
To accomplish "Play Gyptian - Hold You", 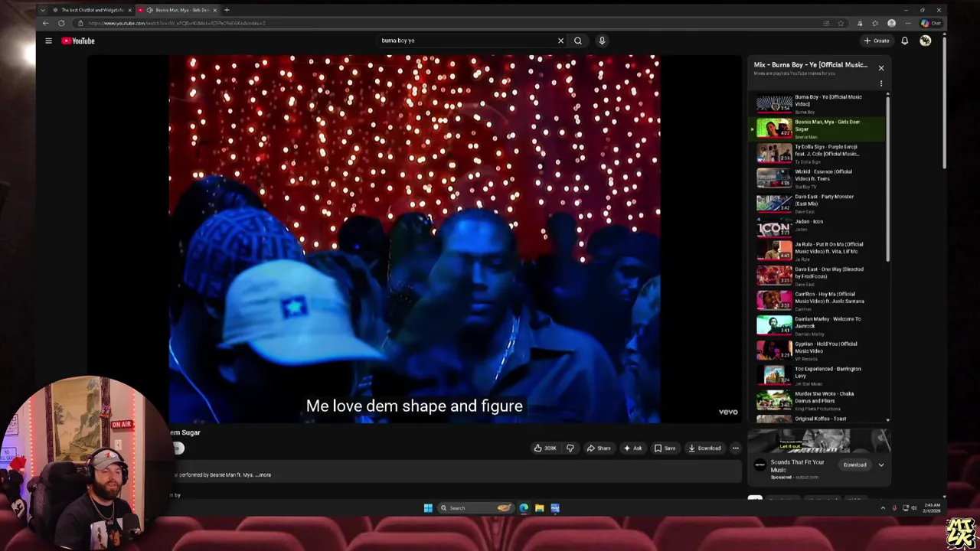I will coord(818,350).
